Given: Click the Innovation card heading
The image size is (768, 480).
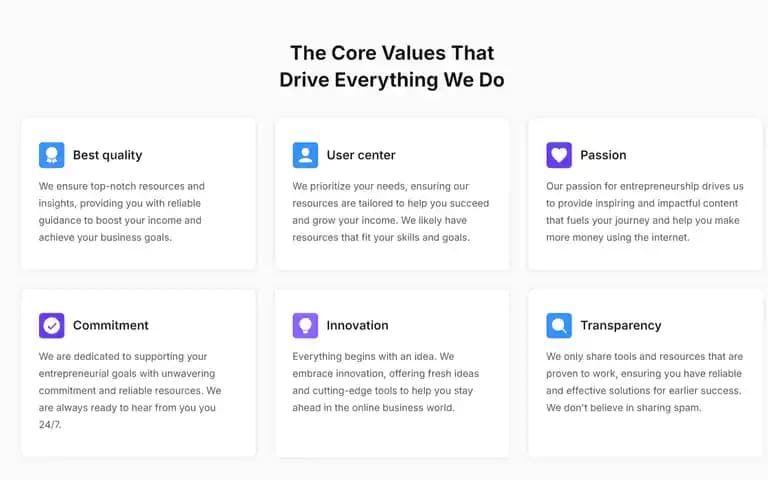Looking at the screenshot, I should point(358,325).
